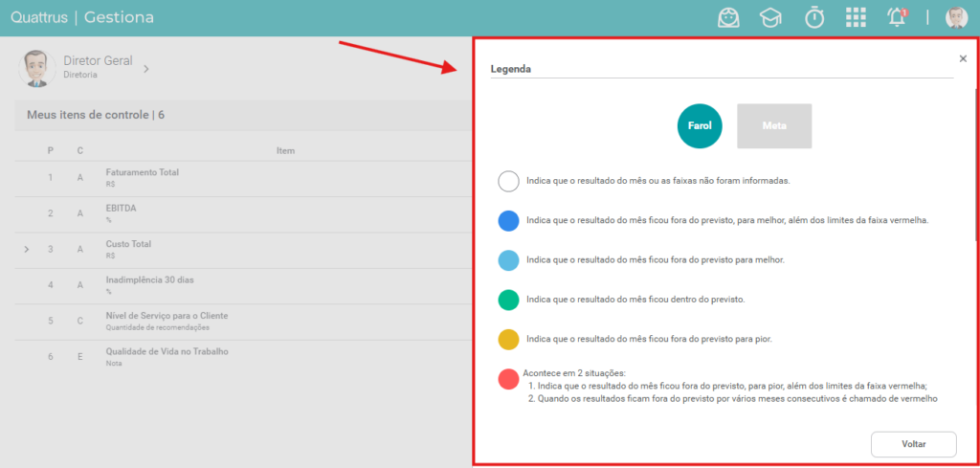
Task: Open the support agent icon in header
Action: (x=728, y=18)
